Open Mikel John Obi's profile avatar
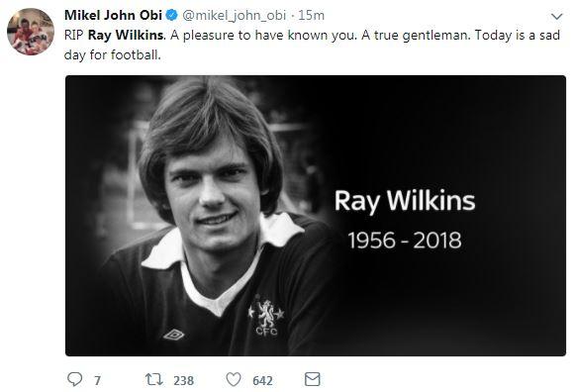 (31, 32)
